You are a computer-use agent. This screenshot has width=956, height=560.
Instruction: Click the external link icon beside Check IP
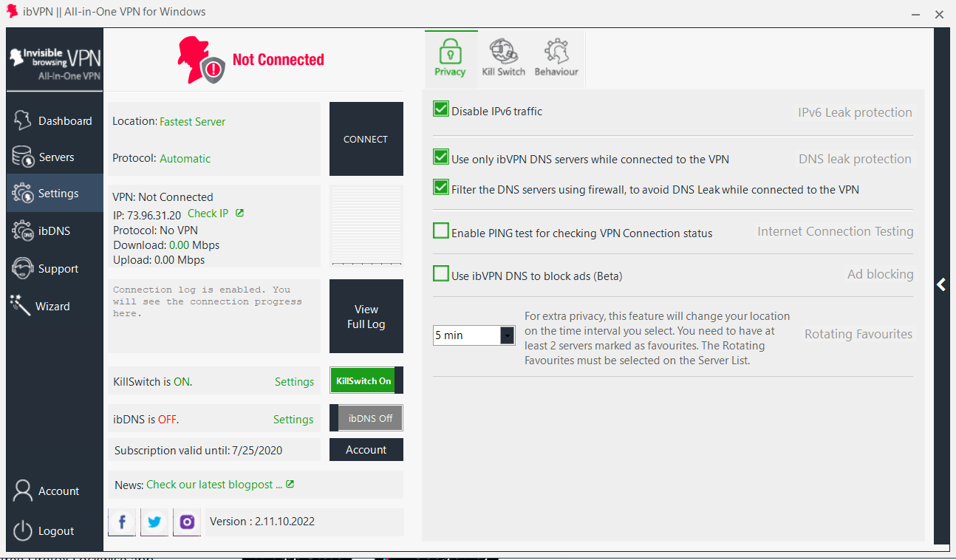[239, 213]
